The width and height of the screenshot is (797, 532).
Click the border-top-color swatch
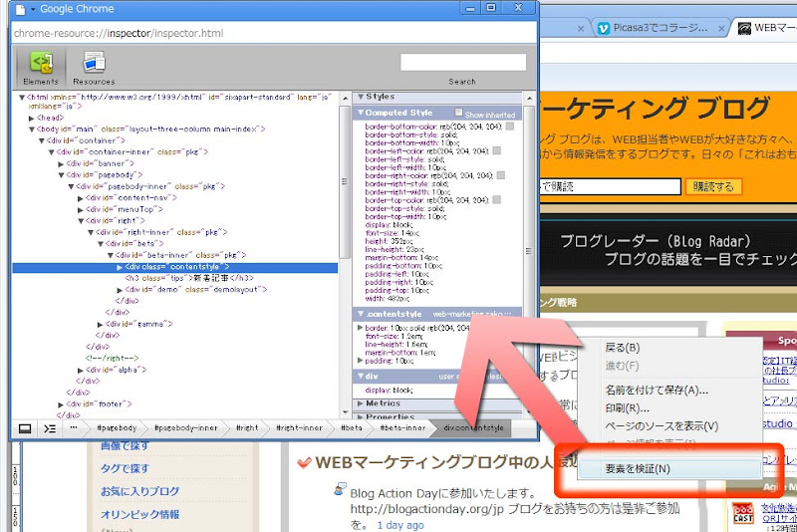click(x=496, y=199)
